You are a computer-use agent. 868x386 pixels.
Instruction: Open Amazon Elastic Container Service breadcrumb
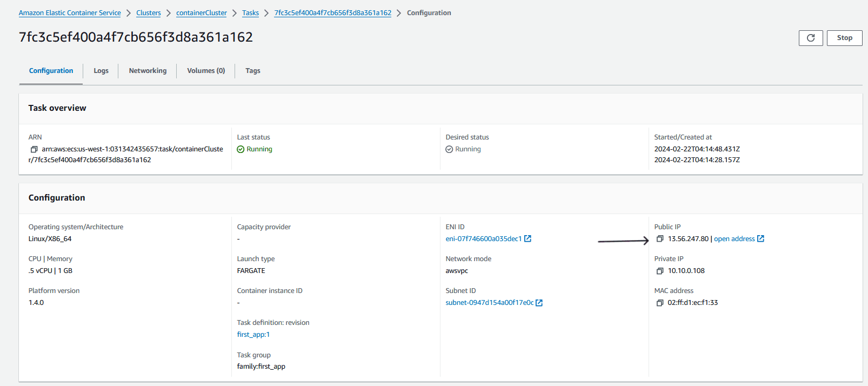point(70,13)
